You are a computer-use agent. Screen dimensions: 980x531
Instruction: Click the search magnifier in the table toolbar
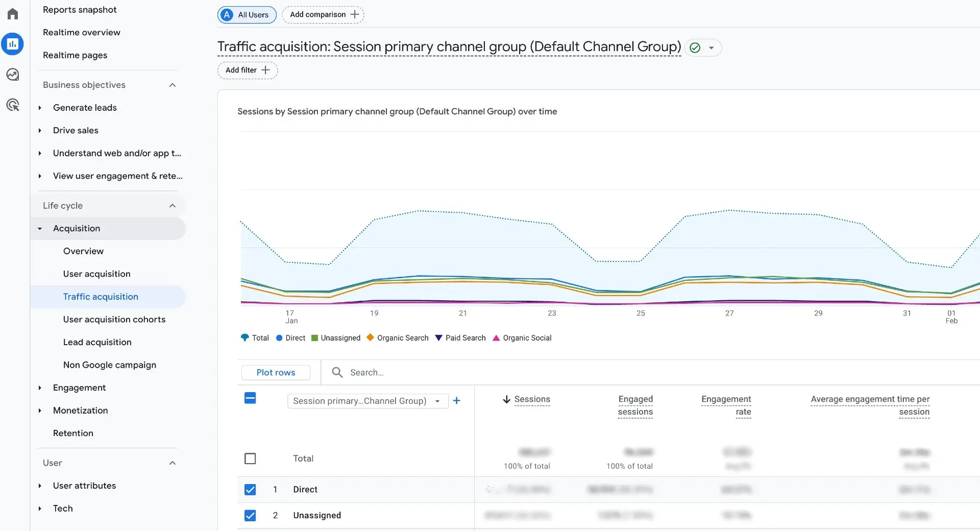tap(337, 372)
